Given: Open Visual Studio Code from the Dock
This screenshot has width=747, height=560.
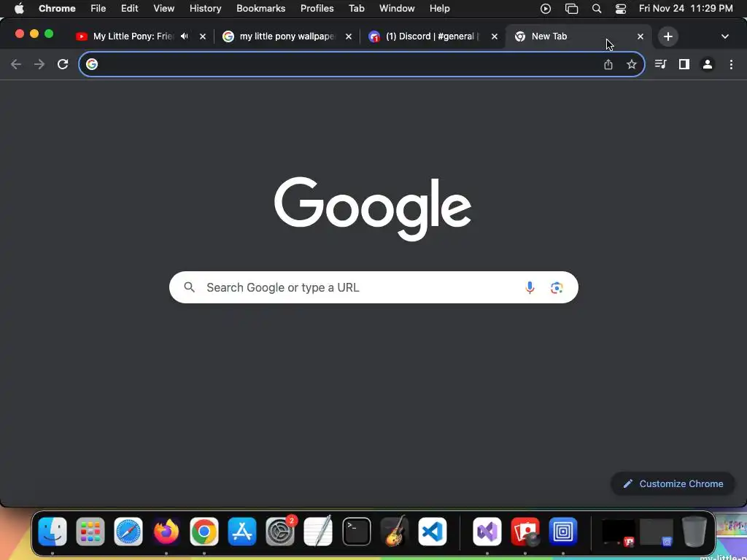Looking at the screenshot, I should point(433,532).
